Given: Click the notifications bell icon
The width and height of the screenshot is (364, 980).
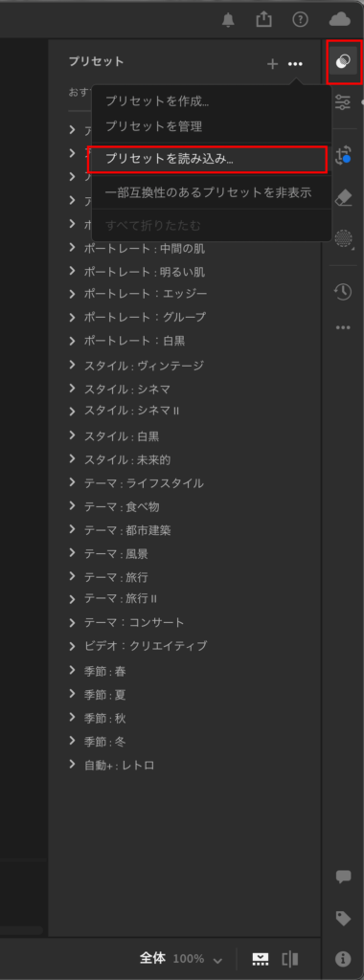Looking at the screenshot, I should click(229, 20).
